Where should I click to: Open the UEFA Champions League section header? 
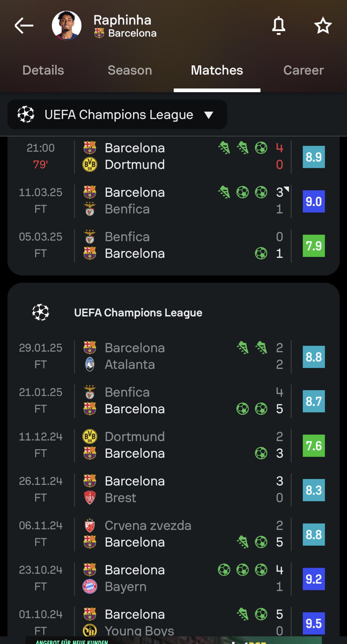(x=138, y=313)
